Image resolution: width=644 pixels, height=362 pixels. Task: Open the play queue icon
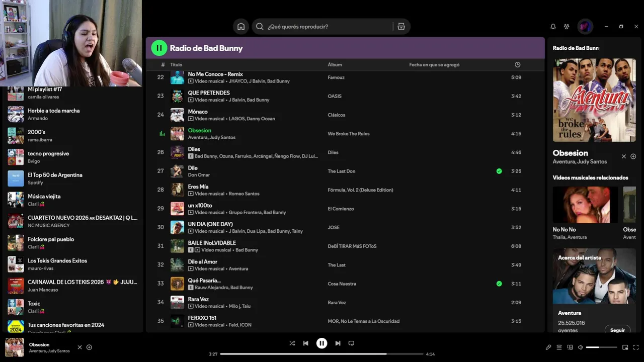coord(559,347)
